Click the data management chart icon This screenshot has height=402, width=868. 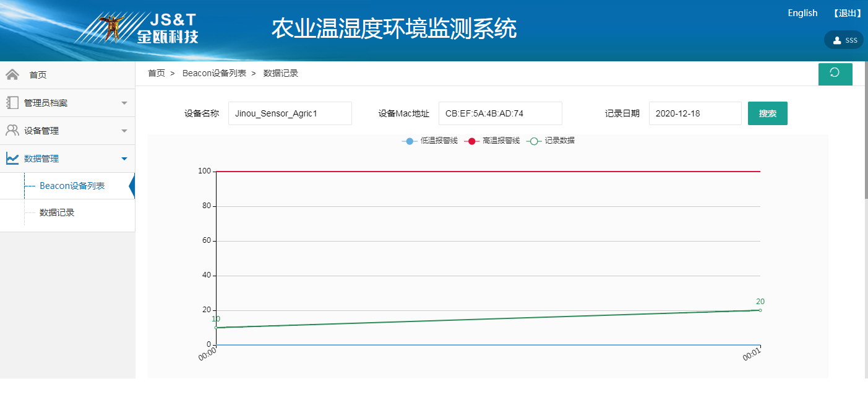point(12,159)
